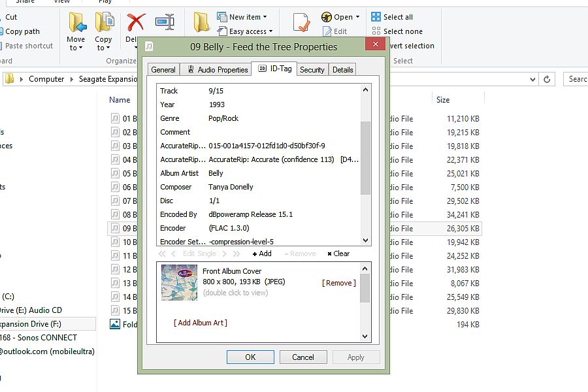
Task: Click the red Delete icon in ribbon
Action: [x=136, y=22]
